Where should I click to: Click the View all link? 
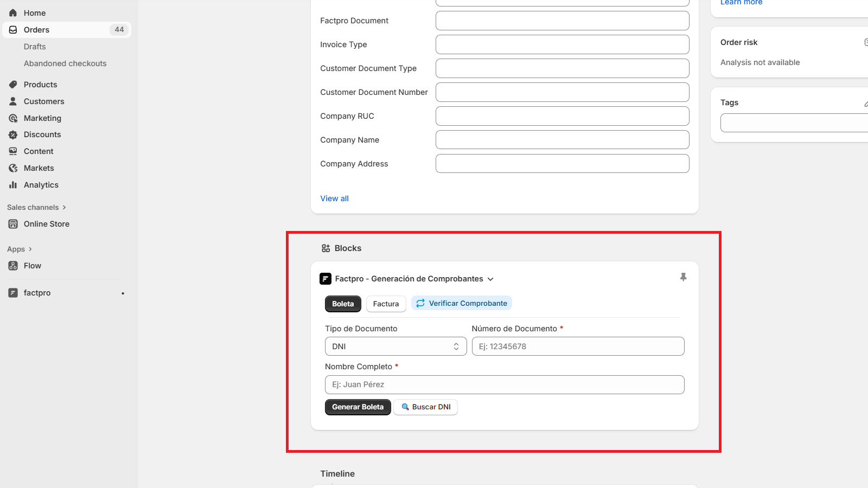[334, 198]
